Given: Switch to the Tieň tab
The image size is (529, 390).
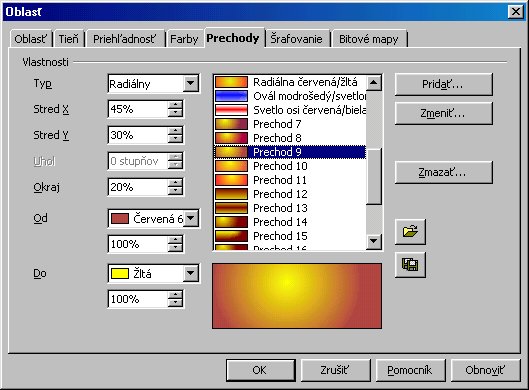Looking at the screenshot, I should [x=68, y=39].
